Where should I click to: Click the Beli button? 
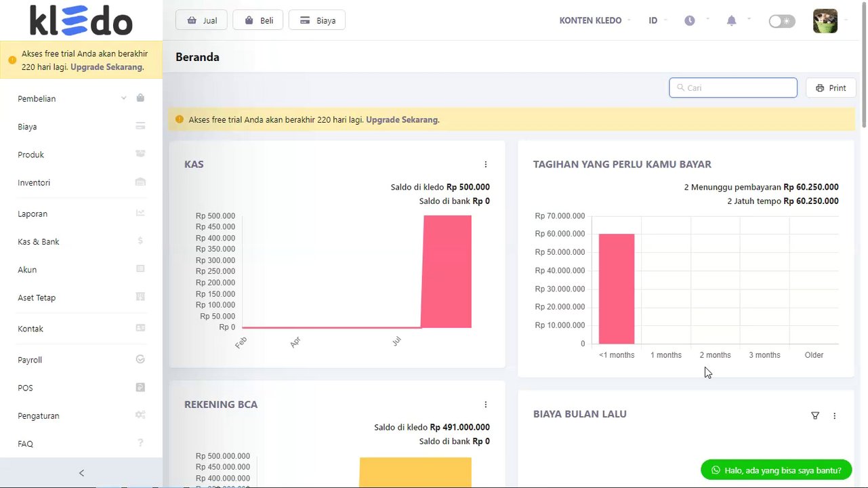[x=257, y=20]
